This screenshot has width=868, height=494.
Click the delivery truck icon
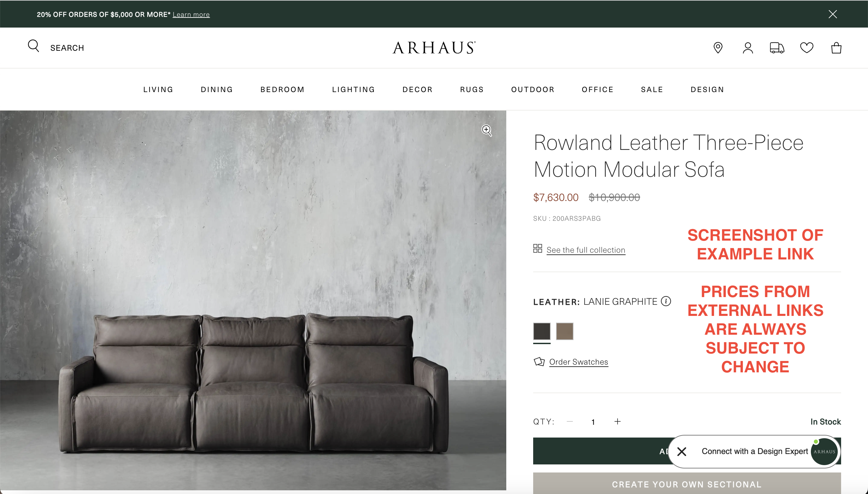(x=777, y=48)
